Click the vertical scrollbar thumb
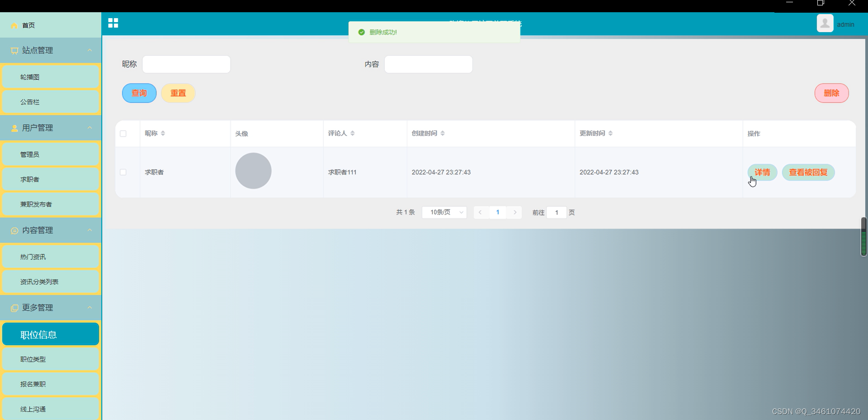This screenshot has height=420, width=868. [863, 237]
